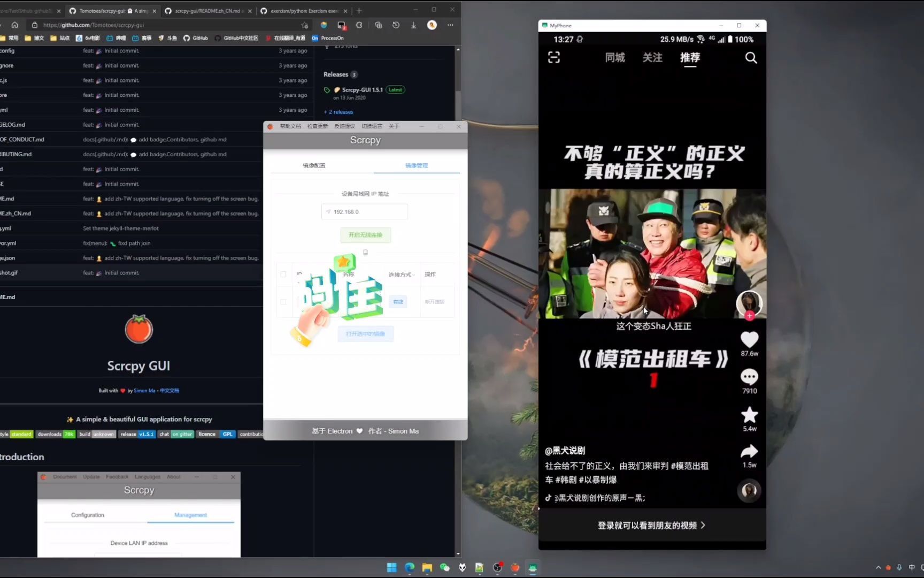Open browser downloads arrow icon
This screenshot has height=578, width=924.
413,25
